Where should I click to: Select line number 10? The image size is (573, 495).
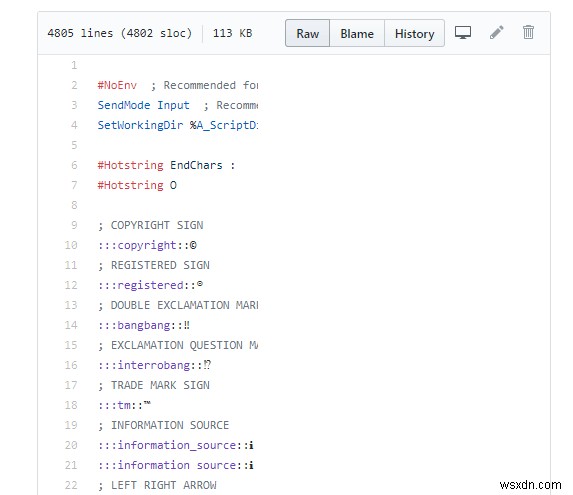click(71, 245)
